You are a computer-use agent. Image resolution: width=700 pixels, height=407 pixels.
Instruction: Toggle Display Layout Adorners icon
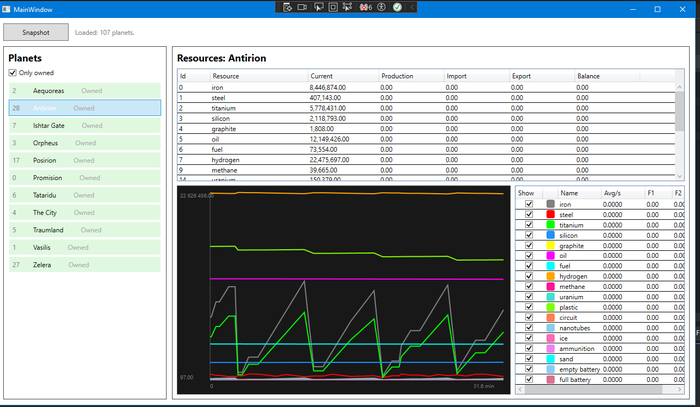pos(333,7)
